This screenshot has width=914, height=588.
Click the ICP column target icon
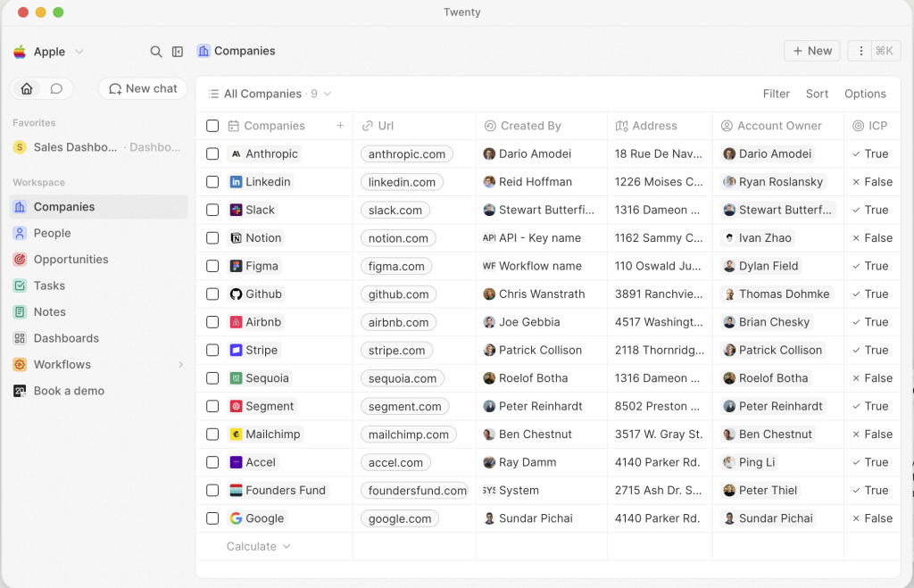click(x=858, y=126)
